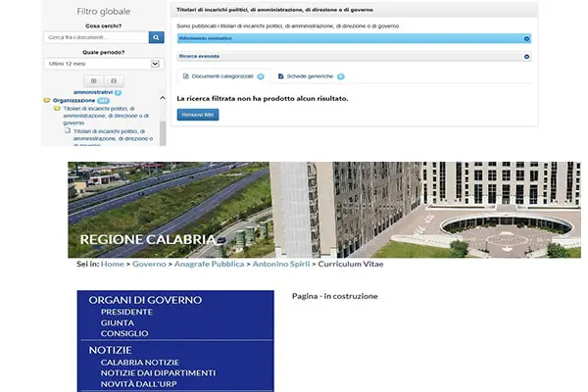588x392 pixels.
Task: Click the 'Filtro globale' heading
Action: [104, 11]
